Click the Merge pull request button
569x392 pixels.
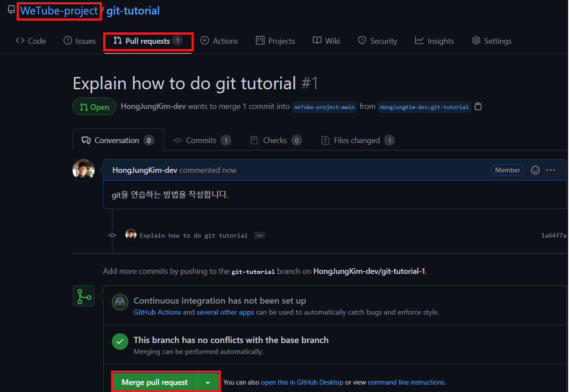tap(154, 381)
